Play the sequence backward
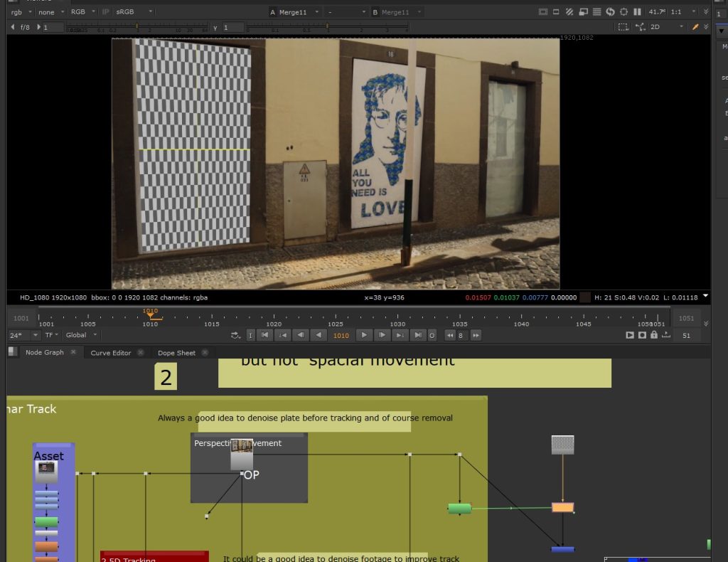 318,335
